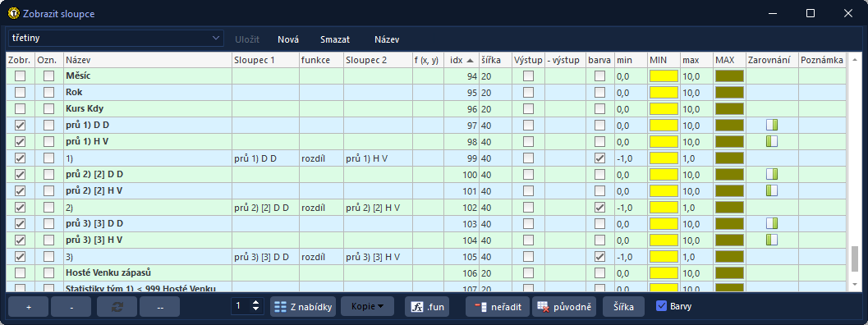Increase the numeric spinner value beside Z nabídky
The height and width of the screenshot is (325, 868).
pyautogui.click(x=255, y=302)
